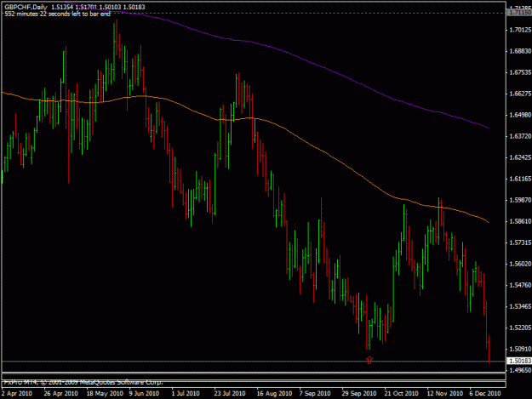The width and height of the screenshot is (532, 399).
Task: Click the 2 Apr 2010 date label
Action: coord(17,394)
